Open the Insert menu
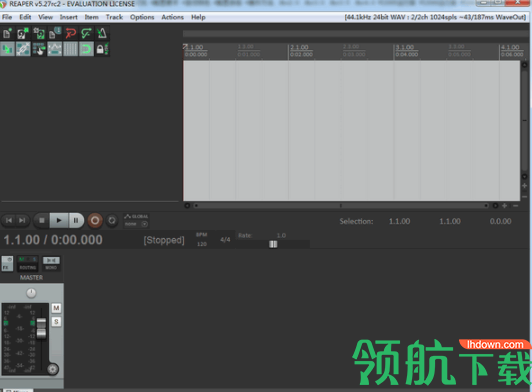Screen dimensions: 532x392 click(69, 17)
